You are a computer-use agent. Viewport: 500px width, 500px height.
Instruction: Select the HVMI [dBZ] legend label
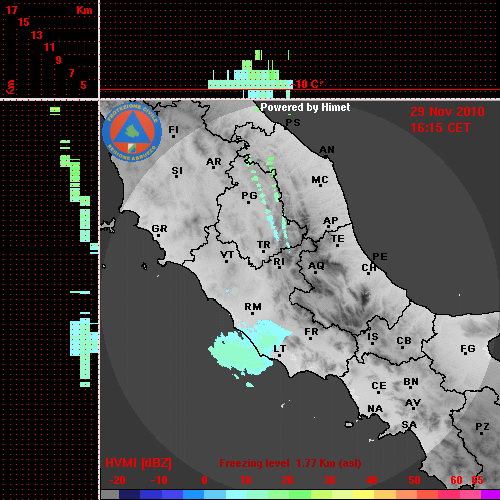138,463
